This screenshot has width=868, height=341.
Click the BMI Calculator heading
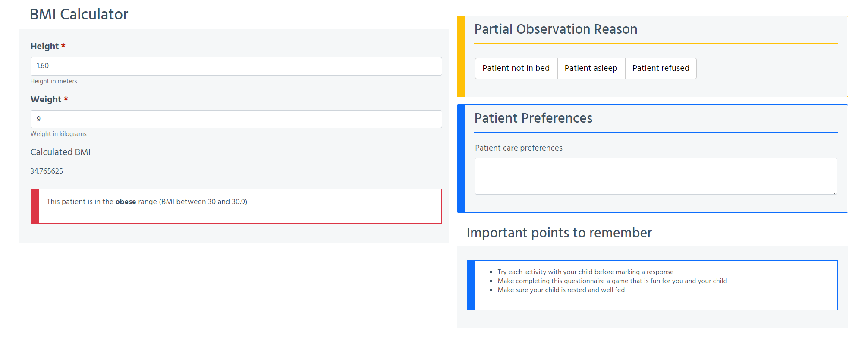79,14
